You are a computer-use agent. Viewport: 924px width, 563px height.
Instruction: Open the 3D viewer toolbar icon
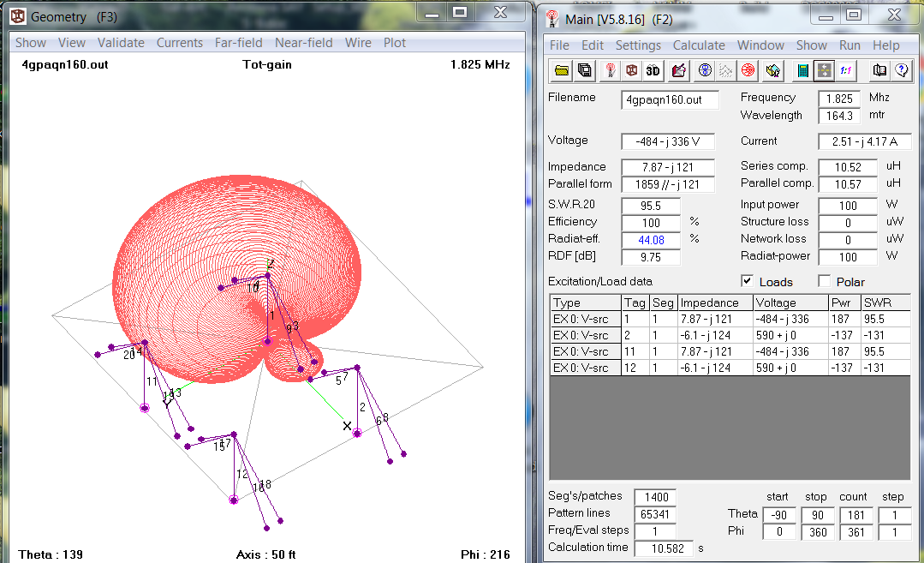coord(653,71)
